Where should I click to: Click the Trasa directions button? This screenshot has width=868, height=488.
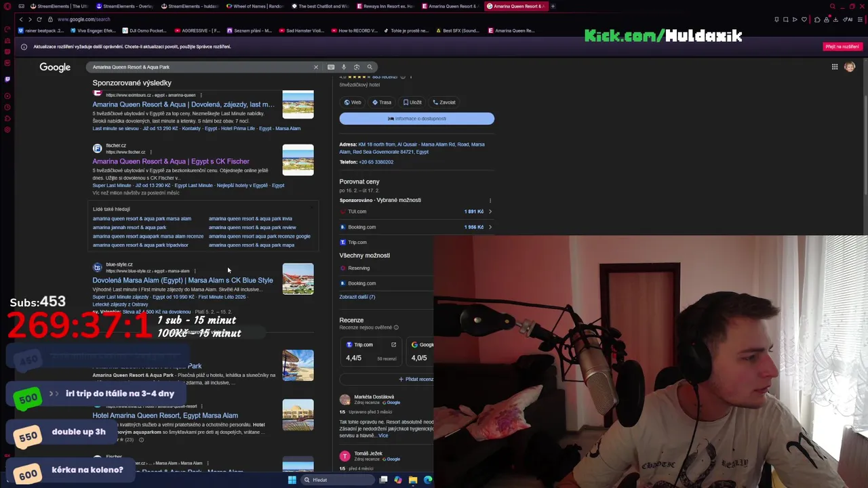point(382,102)
